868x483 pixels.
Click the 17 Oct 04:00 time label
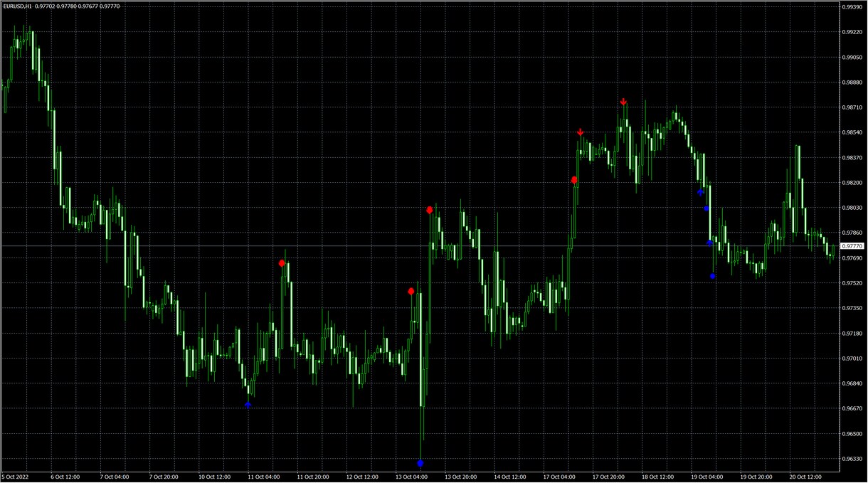[559, 477]
